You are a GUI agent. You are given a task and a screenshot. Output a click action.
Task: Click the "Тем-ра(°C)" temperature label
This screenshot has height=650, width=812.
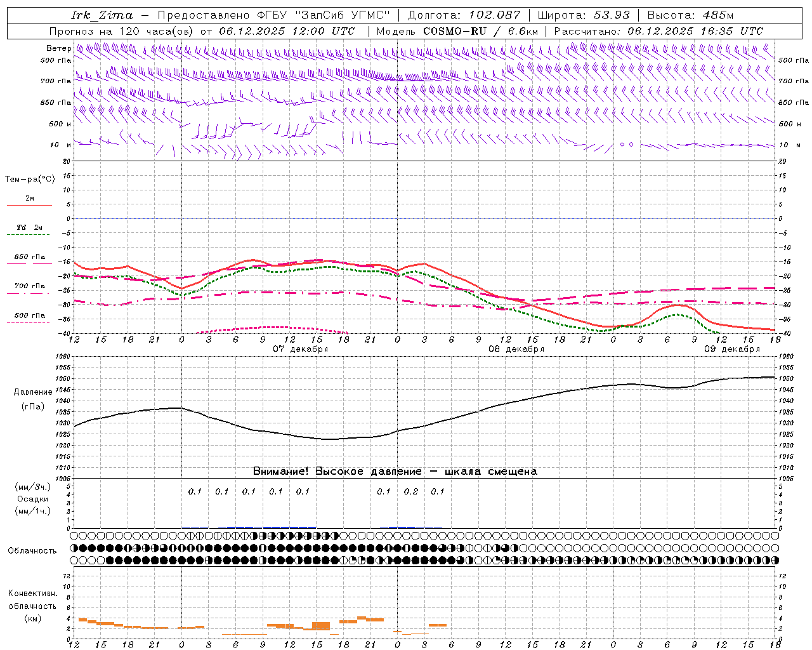30,180
